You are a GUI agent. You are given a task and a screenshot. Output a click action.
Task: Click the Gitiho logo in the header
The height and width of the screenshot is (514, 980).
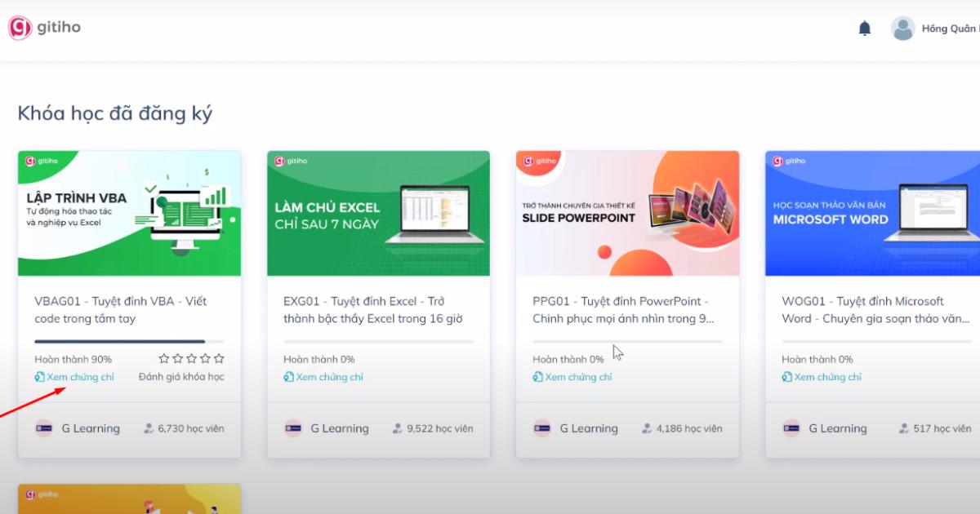(x=44, y=28)
